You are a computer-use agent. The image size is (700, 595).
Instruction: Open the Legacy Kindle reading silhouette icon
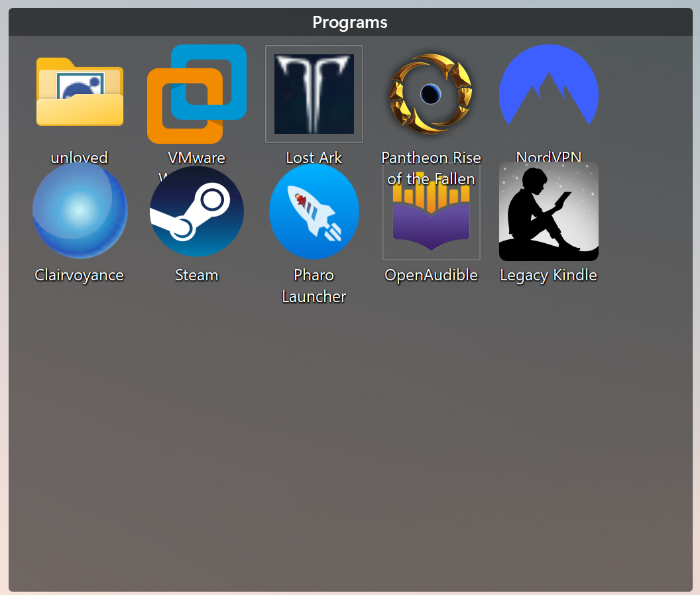(549, 211)
